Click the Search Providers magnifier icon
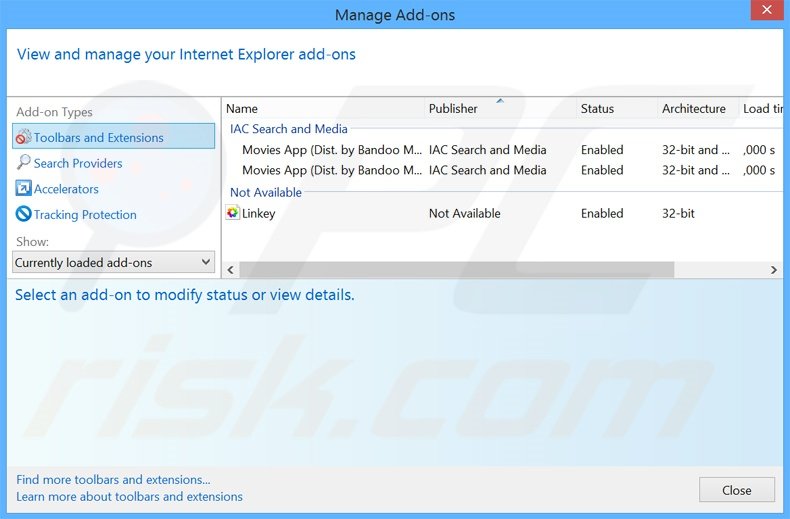The height and width of the screenshot is (519, 790). 23,162
